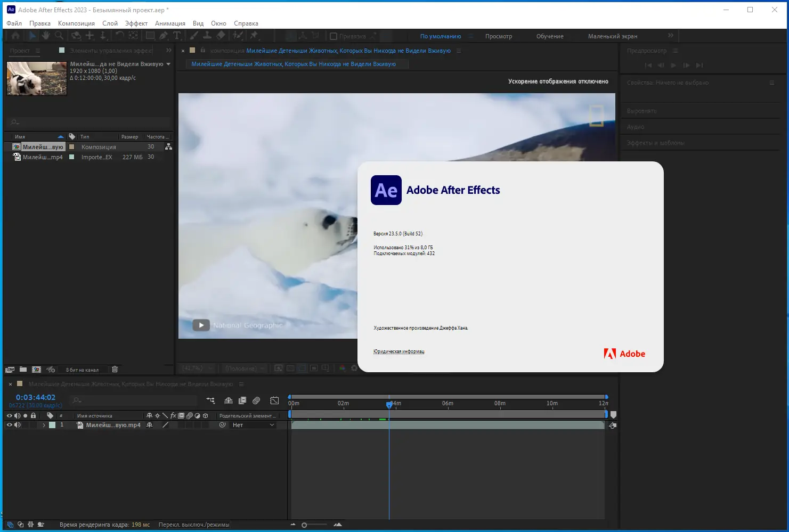The image size is (789, 532).
Task: Select the Clone Stamp tool
Action: [x=207, y=35]
